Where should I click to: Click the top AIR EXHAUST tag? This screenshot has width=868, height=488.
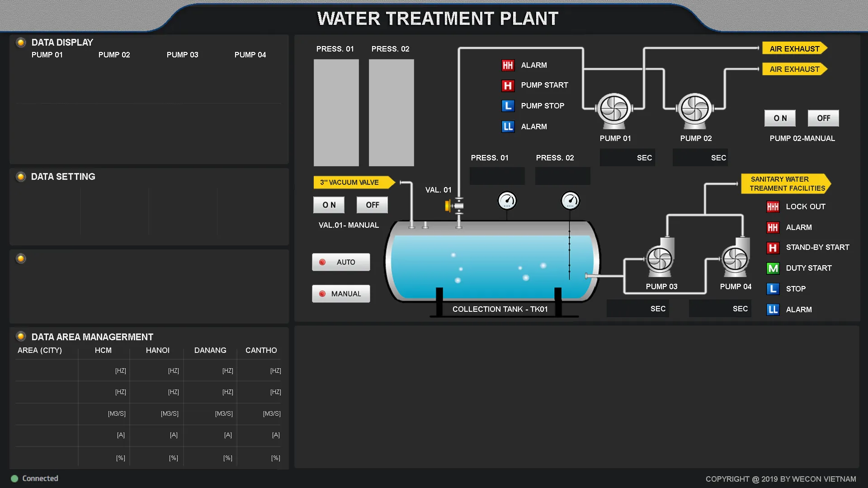pyautogui.click(x=795, y=48)
